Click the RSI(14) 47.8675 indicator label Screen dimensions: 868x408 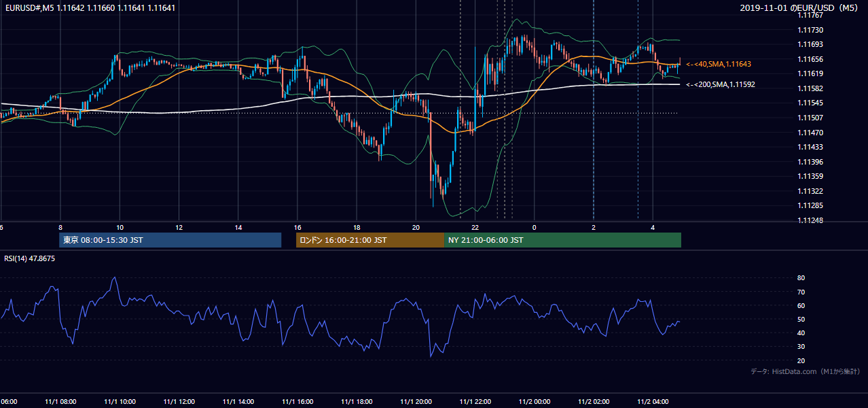[x=30, y=259]
